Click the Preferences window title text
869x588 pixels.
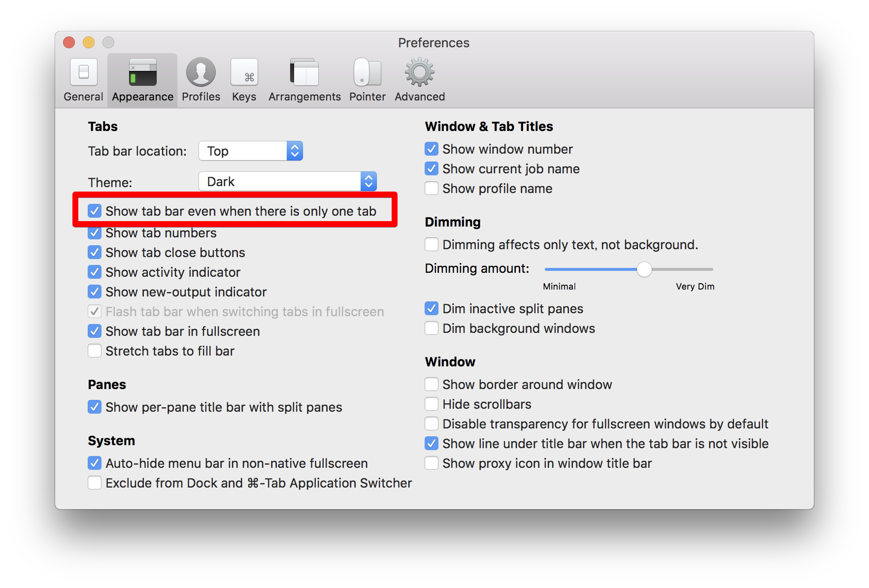coord(434,43)
